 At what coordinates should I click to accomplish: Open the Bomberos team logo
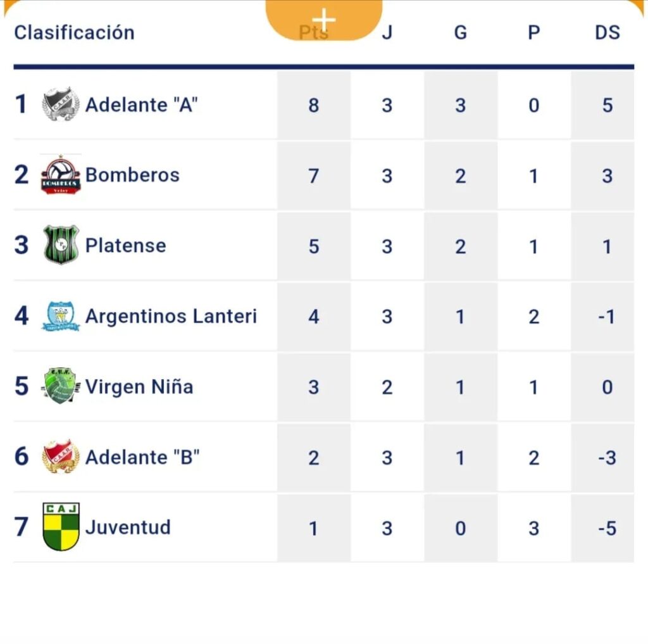[x=61, y=175]
